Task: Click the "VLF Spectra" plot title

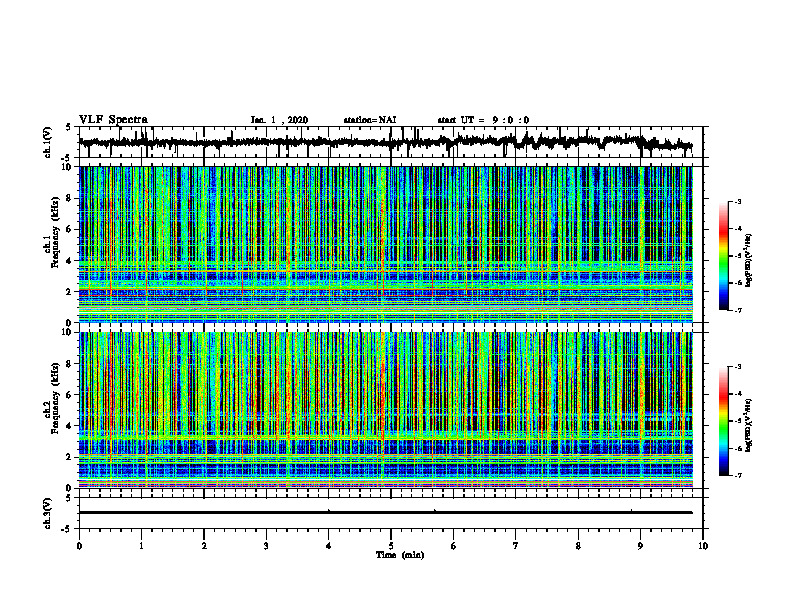Action: coord(113,120)
